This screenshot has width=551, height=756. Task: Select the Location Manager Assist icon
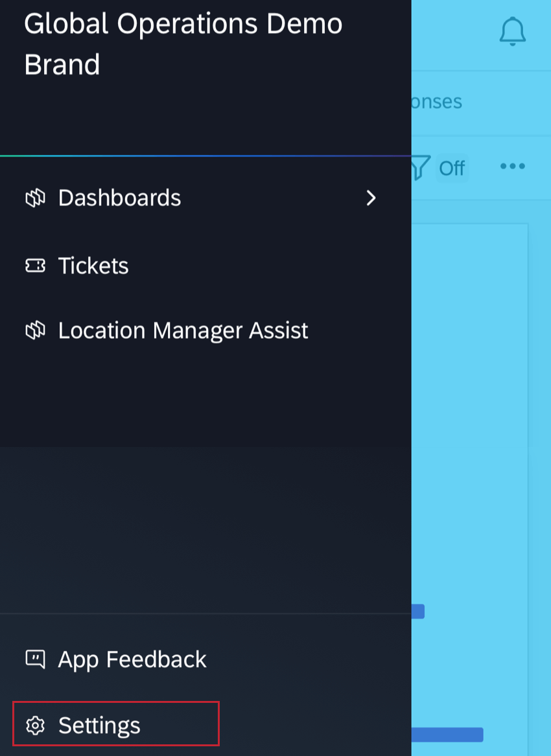(36, 330)
